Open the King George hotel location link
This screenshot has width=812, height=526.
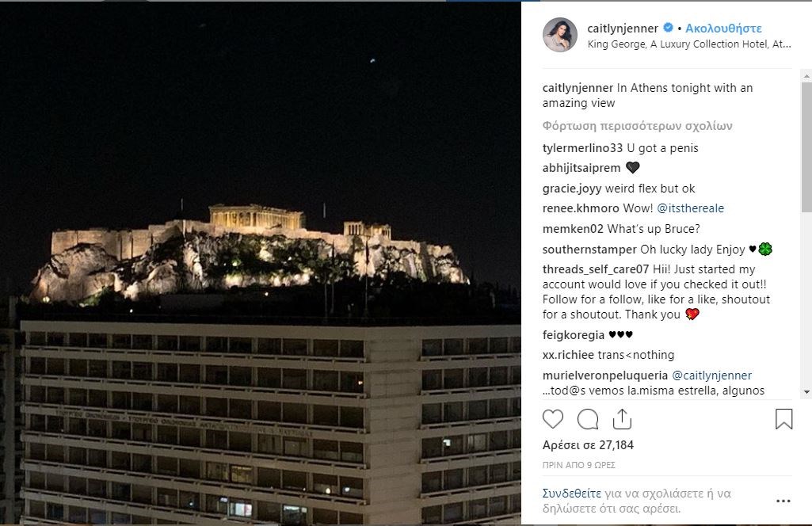click(x=688, y=44)
